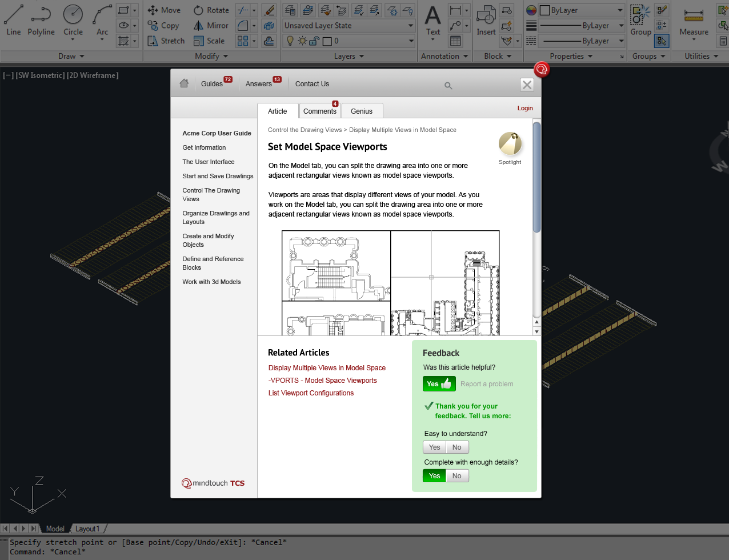
Task: Click Report a problem link
Action: pos(487,384)
